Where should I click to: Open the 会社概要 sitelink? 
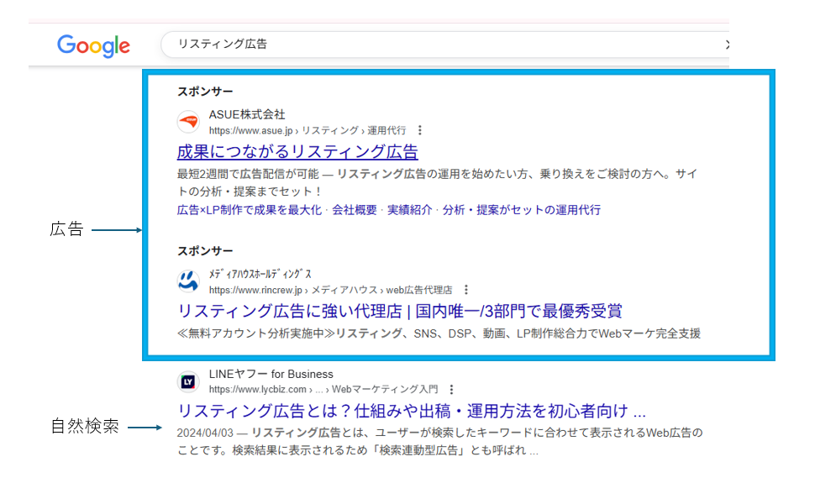(x=355, y=210)
